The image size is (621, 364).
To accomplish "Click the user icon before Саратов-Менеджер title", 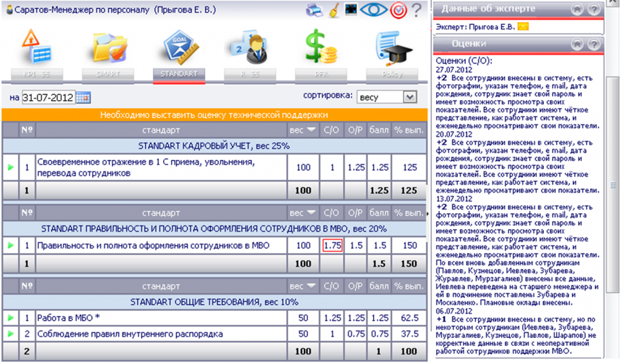I will tap(10, 10).
